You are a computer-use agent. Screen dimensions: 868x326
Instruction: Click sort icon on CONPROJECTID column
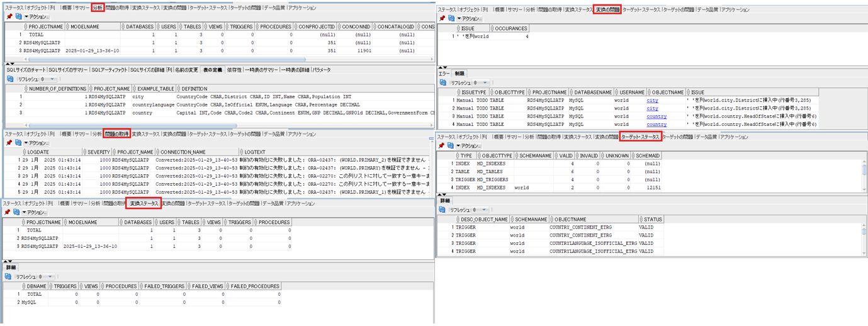point(295,27)
